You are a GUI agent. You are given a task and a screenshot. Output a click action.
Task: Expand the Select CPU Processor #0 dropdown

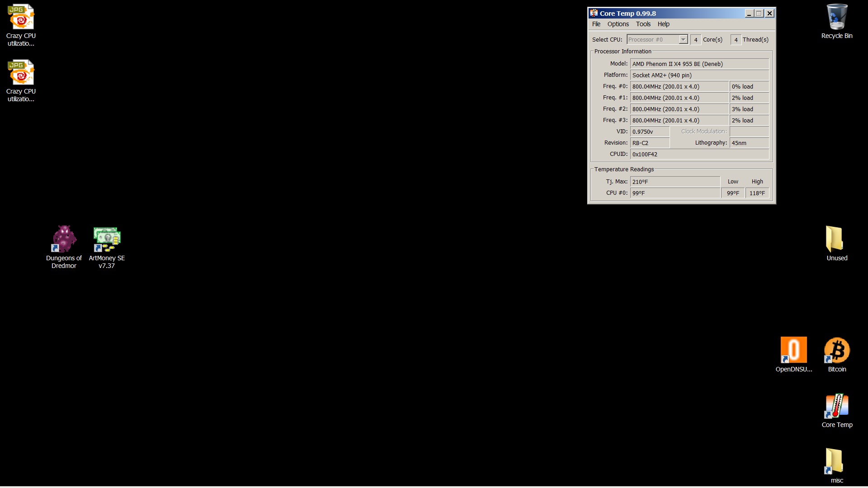coord(683,40)
